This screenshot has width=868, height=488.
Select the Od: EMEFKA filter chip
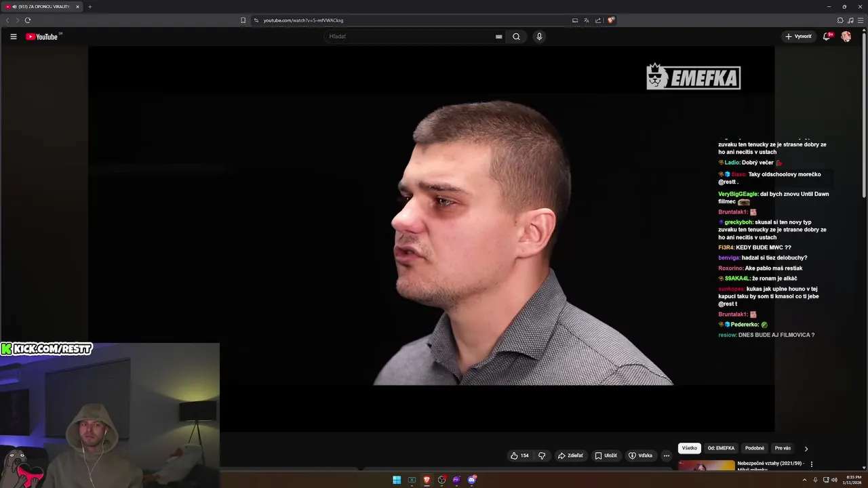[721, 448]
